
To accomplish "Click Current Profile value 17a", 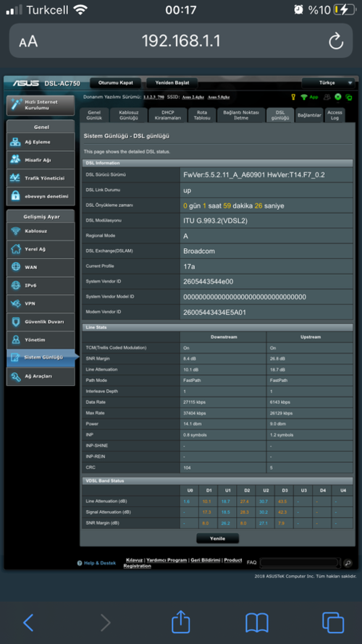I will tap(189, 266).
